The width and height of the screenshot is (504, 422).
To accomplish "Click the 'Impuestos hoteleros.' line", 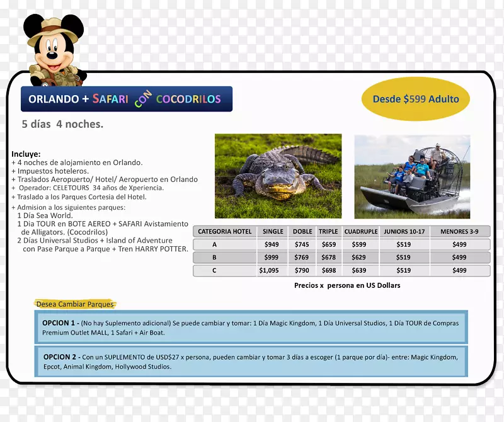I will [x=50, y=171].
